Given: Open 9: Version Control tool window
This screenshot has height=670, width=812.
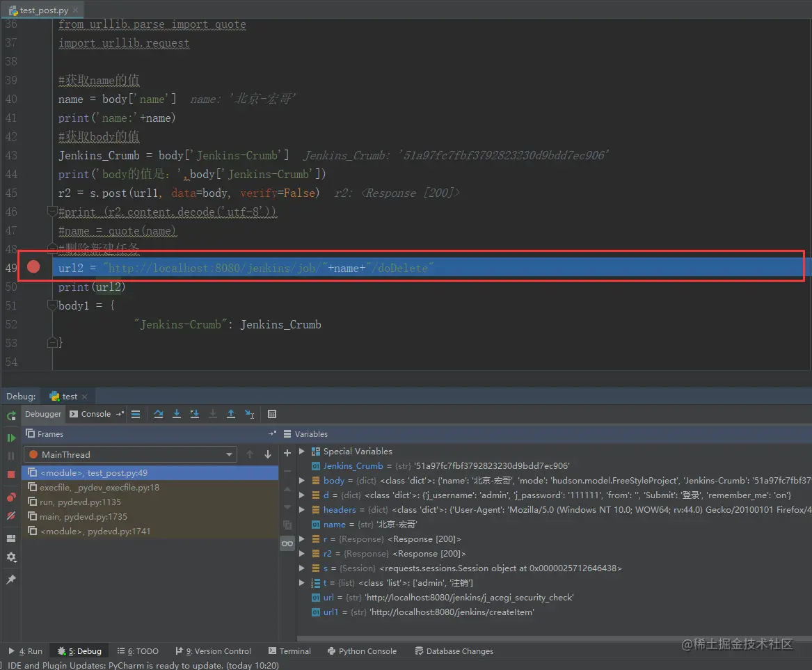Looking at the screenshot, I should (x=214, y=651).
